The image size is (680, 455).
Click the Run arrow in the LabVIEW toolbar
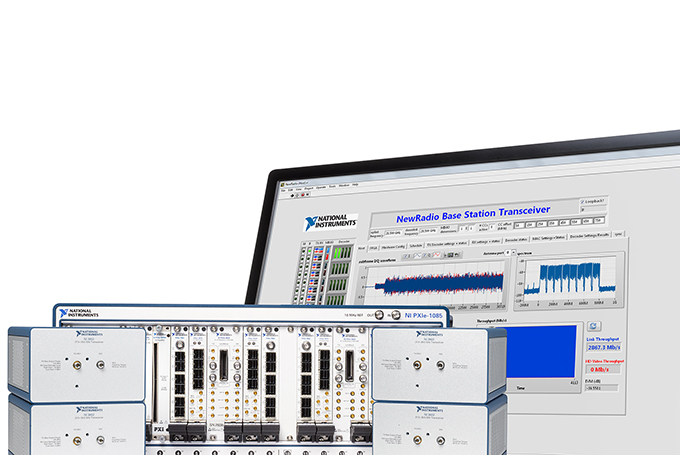292,196
